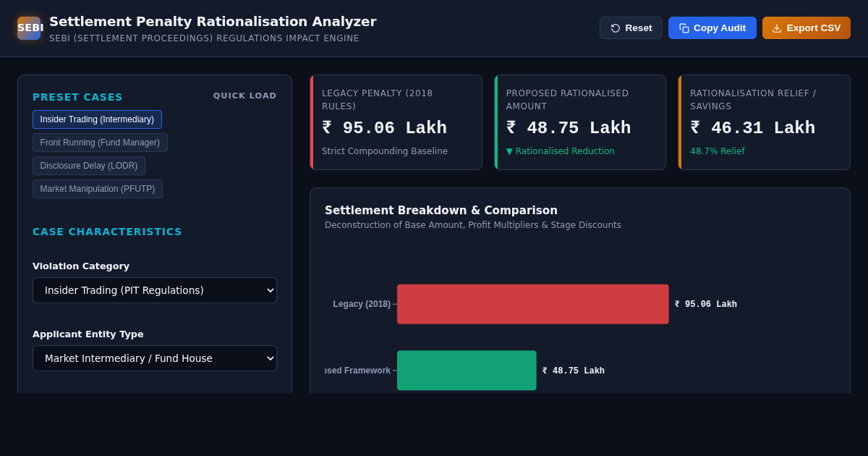
Task: Click the 'Violation Category' field label
Action: pyautogui.click(x=81, y=266)
